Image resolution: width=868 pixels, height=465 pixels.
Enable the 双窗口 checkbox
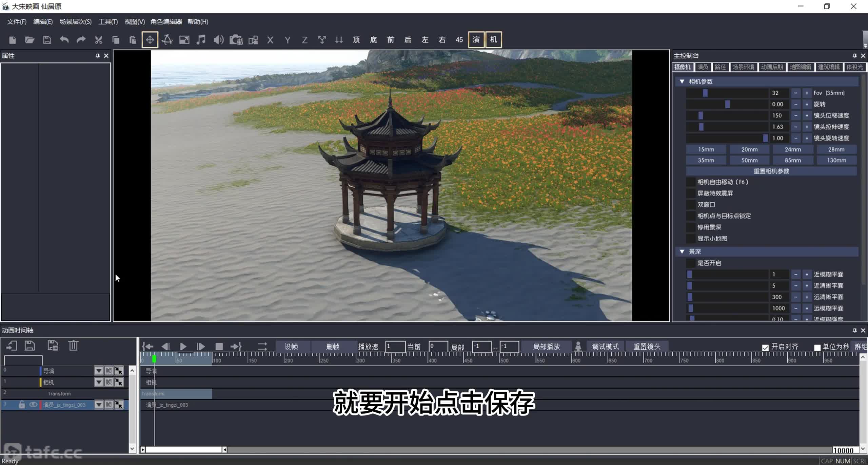coord(691,205)
